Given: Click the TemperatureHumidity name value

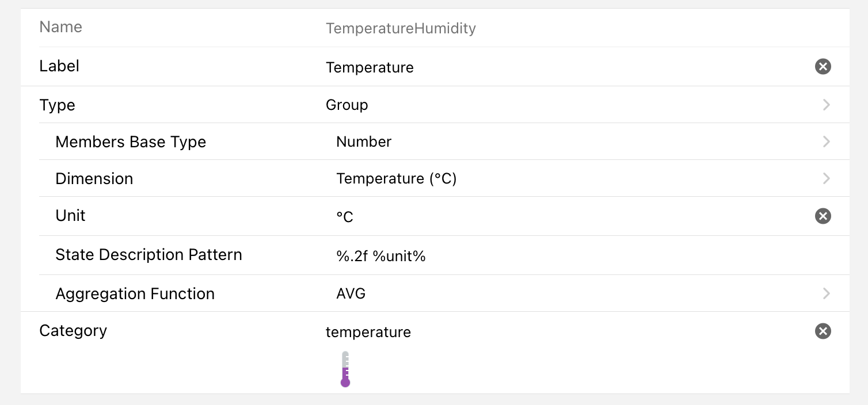Looking at the screenshot, I should click(401, 28).
